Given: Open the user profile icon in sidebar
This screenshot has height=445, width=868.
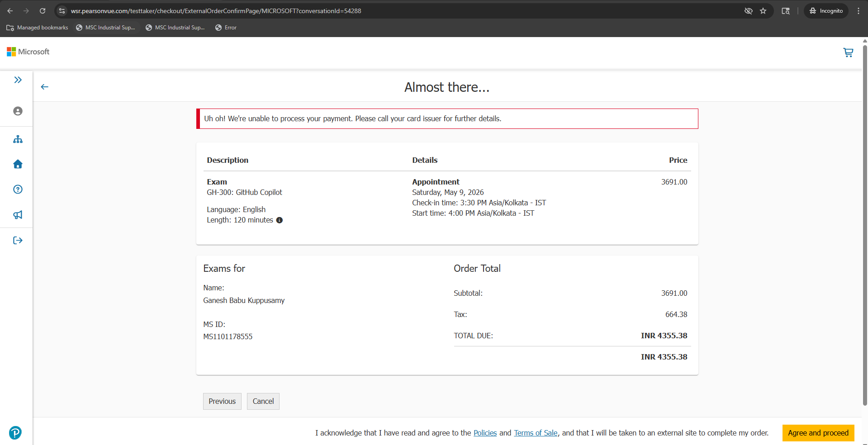Looking at the screenshot, I should (x=18, y=111).
